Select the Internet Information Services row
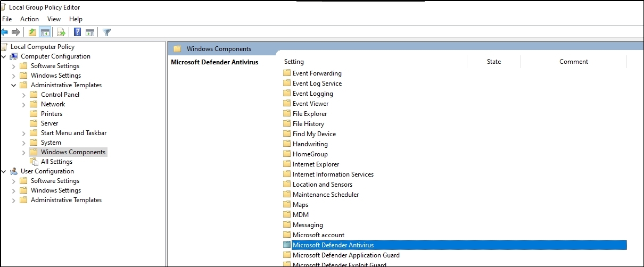This screenshot has height=267, width=644. pos(333,174)
